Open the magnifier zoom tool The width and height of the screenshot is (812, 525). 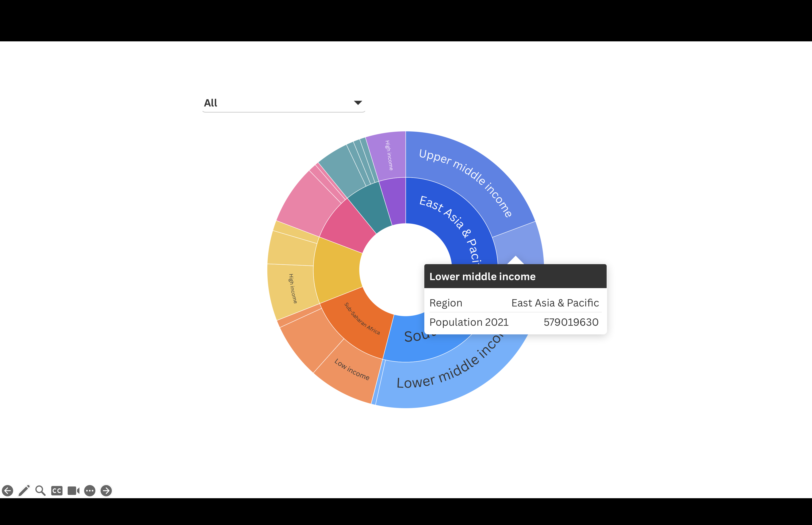click(x=40, y=490)
